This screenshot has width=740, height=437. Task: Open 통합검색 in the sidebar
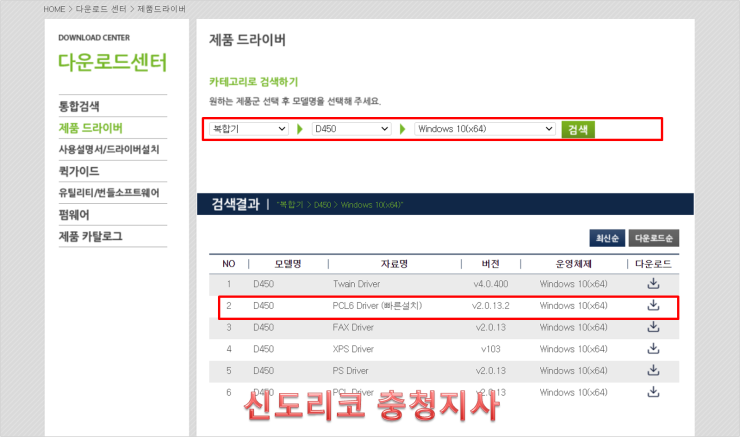point(79,106)
